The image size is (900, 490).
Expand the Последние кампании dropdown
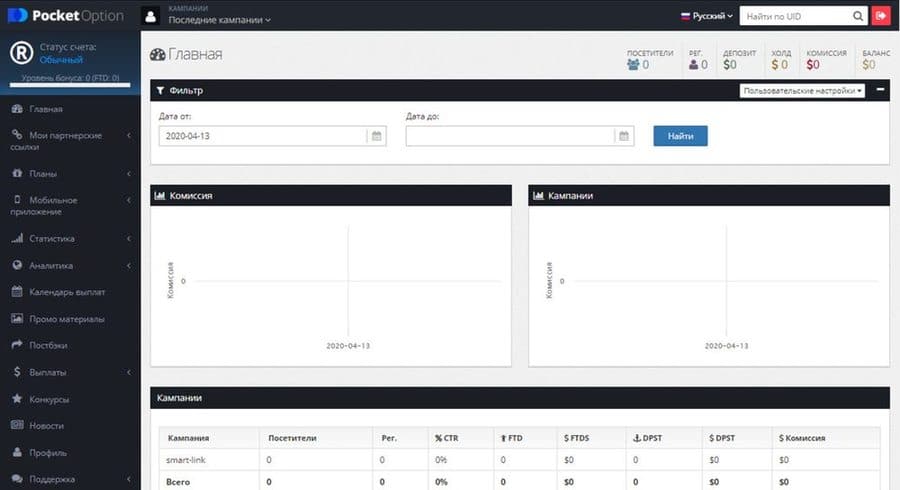point(219,20)
